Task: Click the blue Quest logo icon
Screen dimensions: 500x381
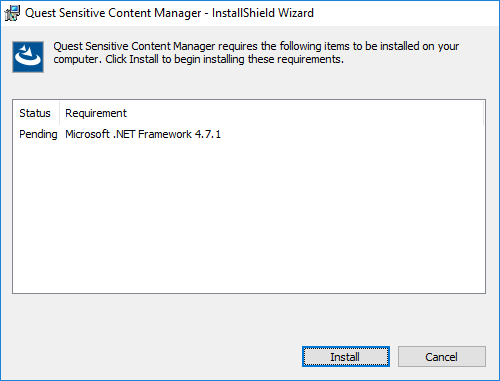Action: pyautogui.click(x=28, y=57)
